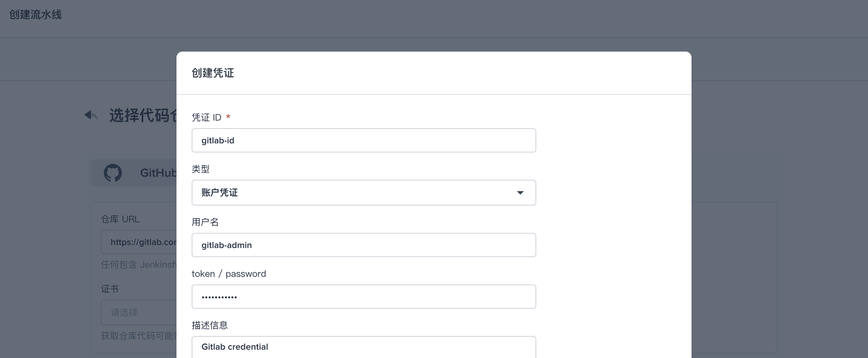Expand the type selector caret arrow
868x358 pixels.
pyautogui.click(x=520, y=193)
